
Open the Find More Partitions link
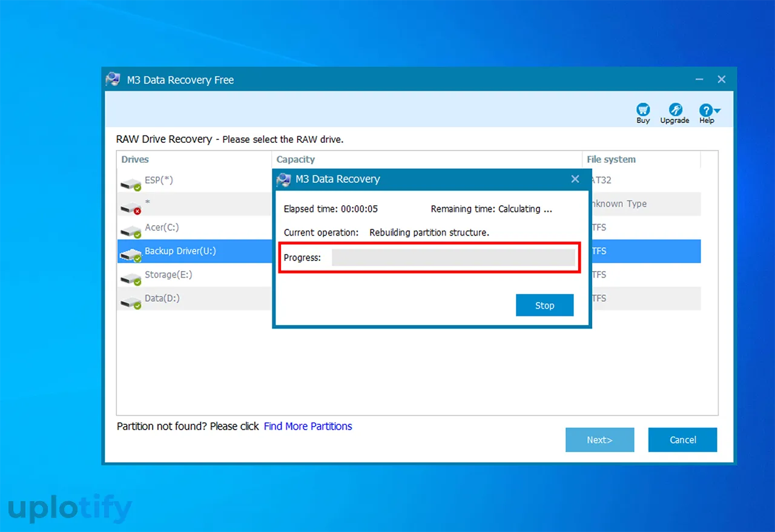[x=308, y=426]
